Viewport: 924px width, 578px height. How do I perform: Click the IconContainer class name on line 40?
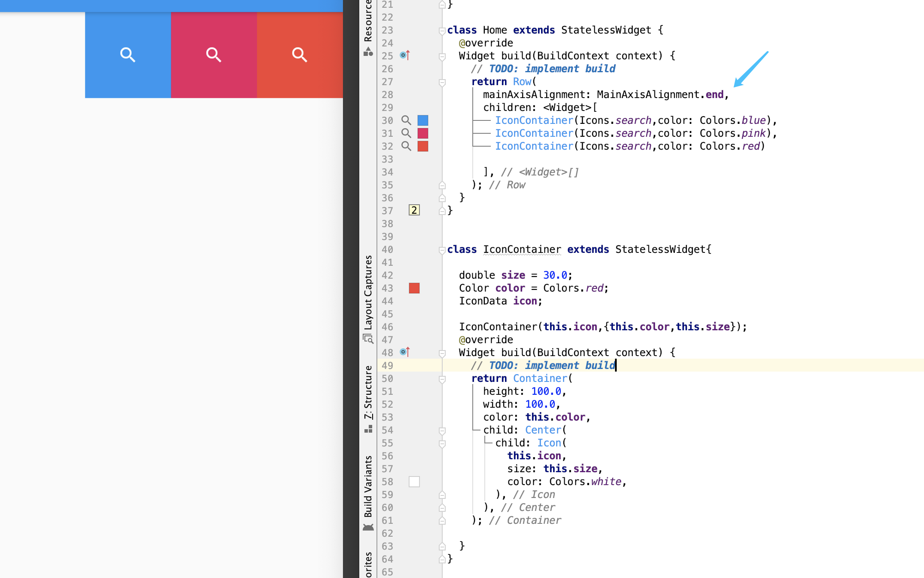522,249
